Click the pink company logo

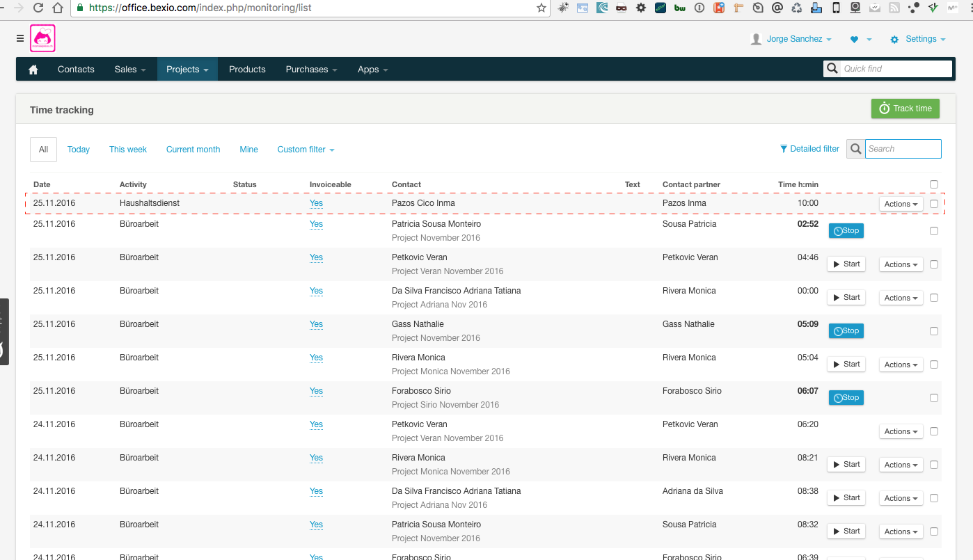[42, 39]
